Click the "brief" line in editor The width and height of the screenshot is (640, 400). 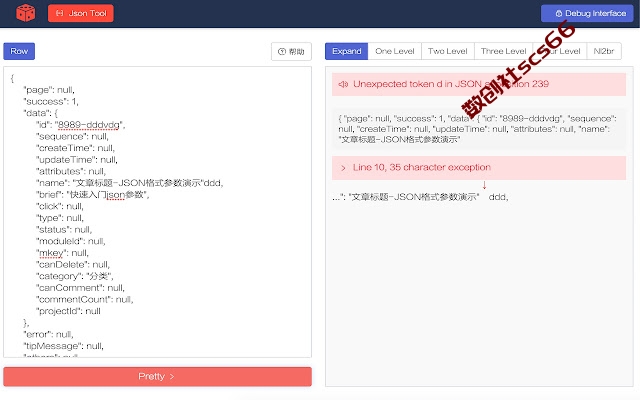coord(93,195)
